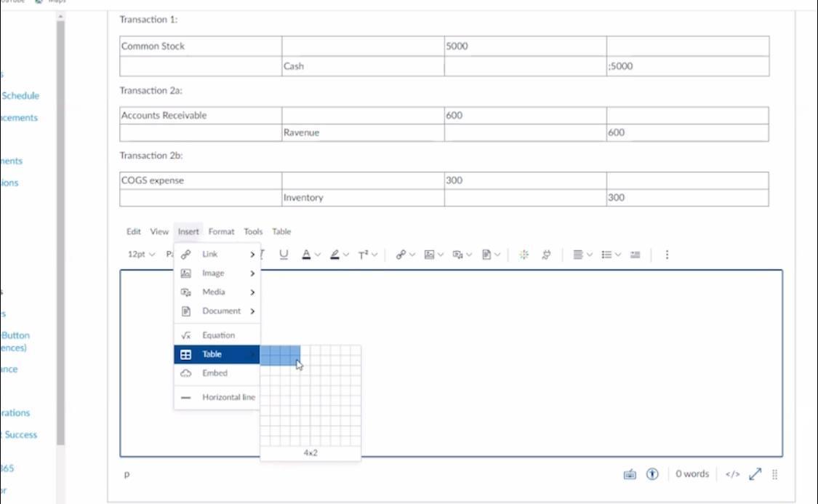Image resolution: width=818 pixels, height=504 pixels.
Task: Click the text color A icon
Action: click(x=306, y=255)
